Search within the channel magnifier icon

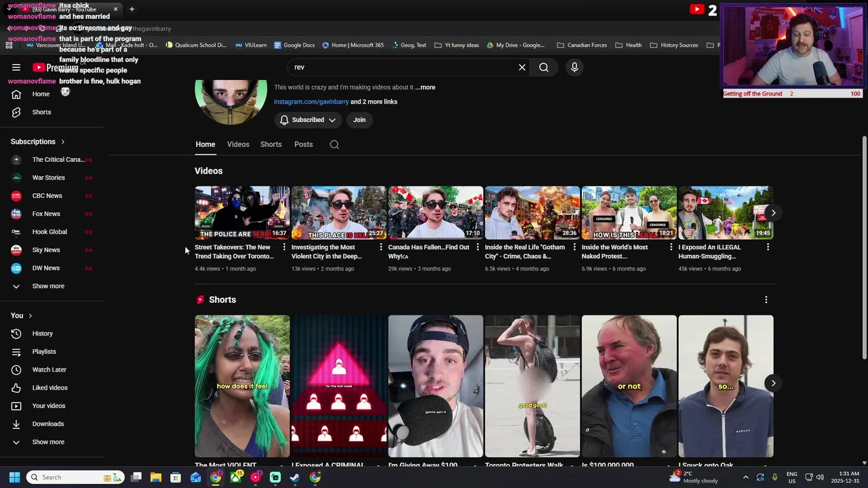pyautogui.click(x=334, y=144)
